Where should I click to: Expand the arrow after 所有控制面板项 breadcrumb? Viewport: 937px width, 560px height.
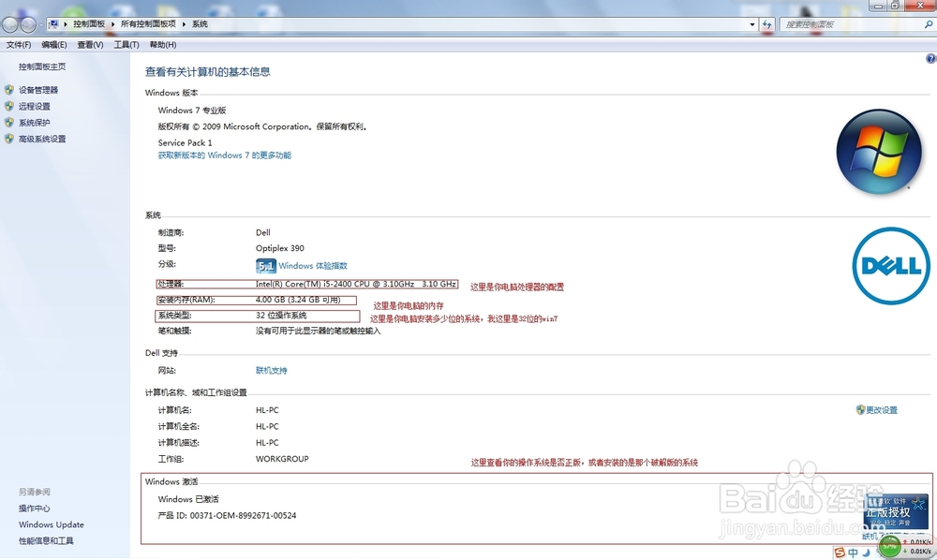(x=184, y=24)
